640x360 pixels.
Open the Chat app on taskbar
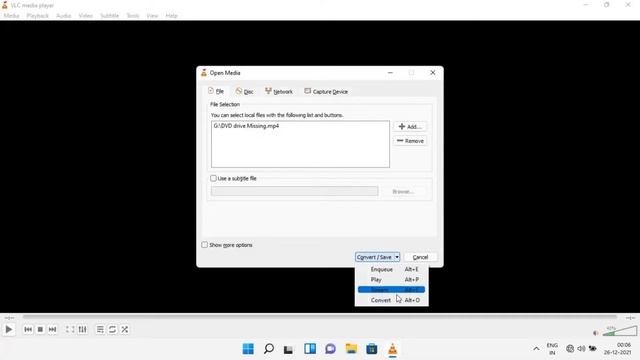click(330, 349)
